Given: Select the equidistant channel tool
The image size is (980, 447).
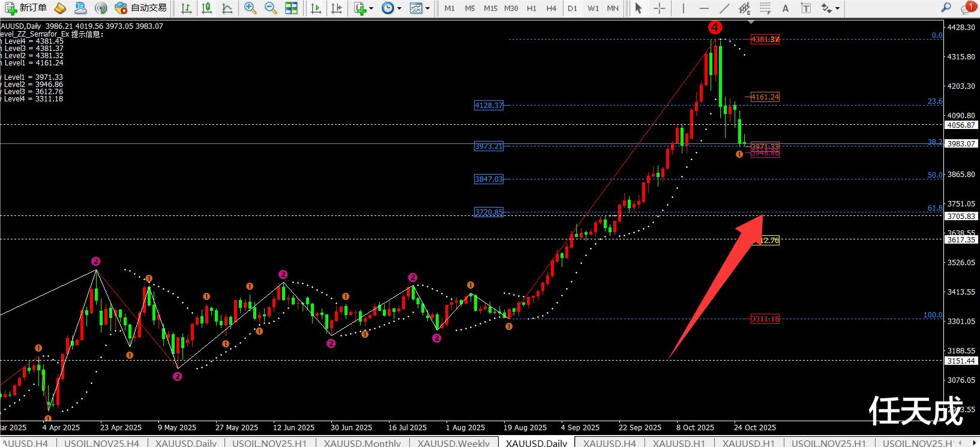Looking at the screenshot, I should click(745, 8).
